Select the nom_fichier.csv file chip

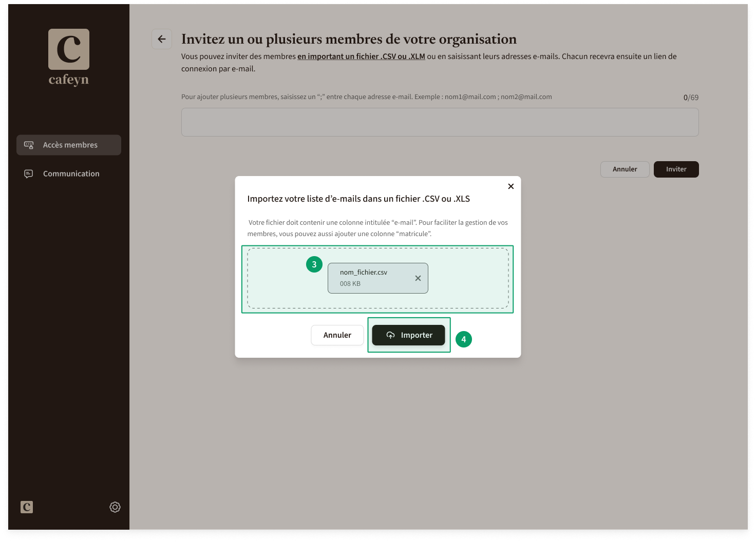378,278
